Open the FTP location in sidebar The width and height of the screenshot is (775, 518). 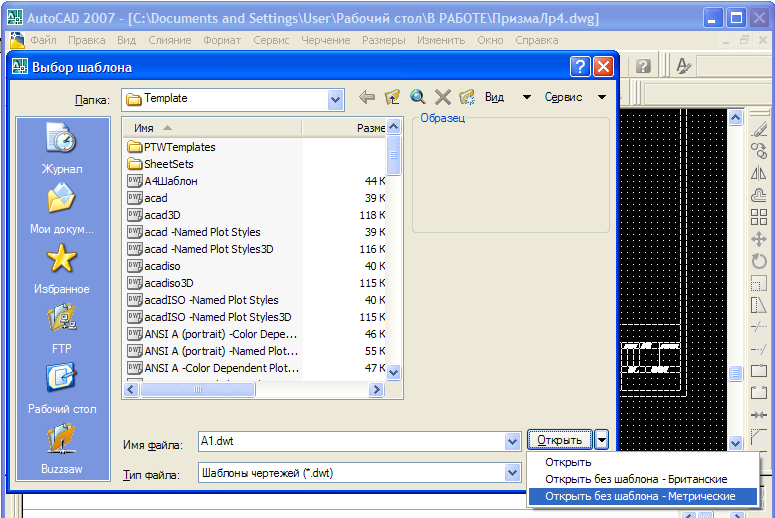tap(62, 329)
